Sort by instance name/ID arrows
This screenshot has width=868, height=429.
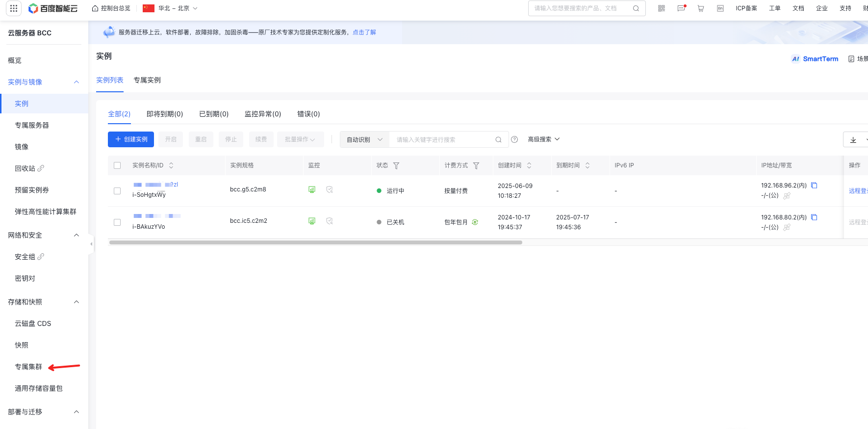pyautogui.click(x=171, y=166)
